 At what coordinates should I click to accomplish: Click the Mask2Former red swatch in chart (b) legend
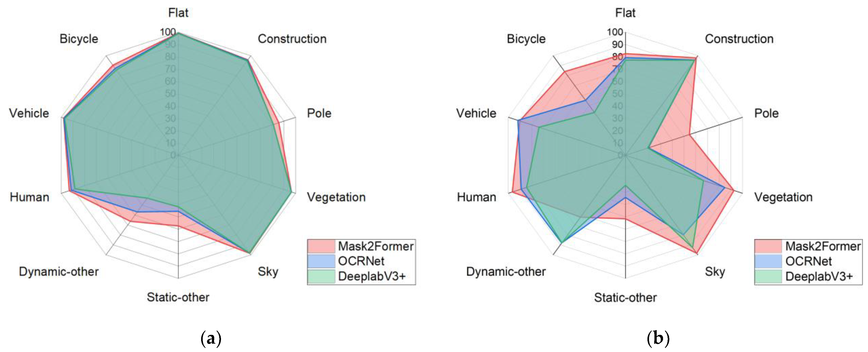tap(768, 246)
